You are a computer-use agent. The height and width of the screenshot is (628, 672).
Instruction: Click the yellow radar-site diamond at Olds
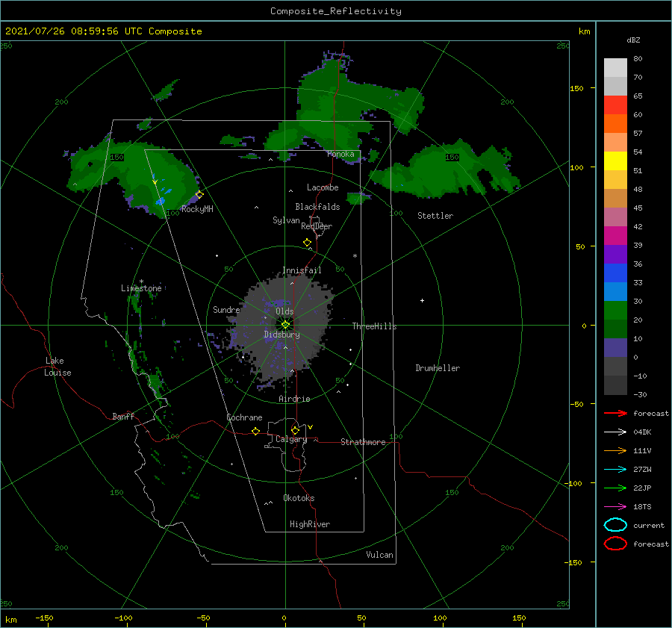285,325
